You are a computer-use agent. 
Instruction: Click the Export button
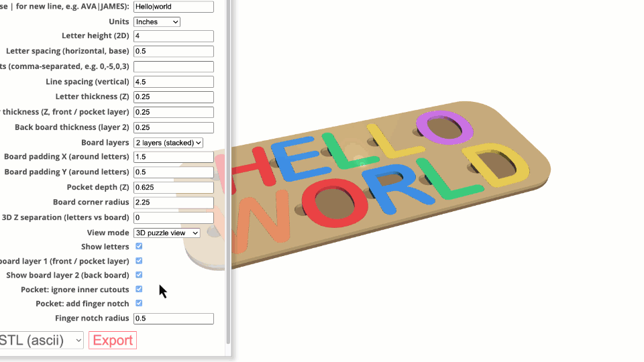(x=112, y=340)
